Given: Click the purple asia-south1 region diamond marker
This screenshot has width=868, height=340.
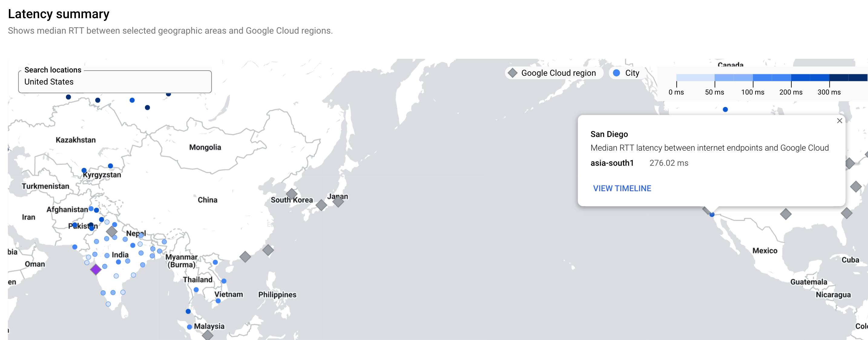Looking at the screenshot, I should [x=96, y=269].
